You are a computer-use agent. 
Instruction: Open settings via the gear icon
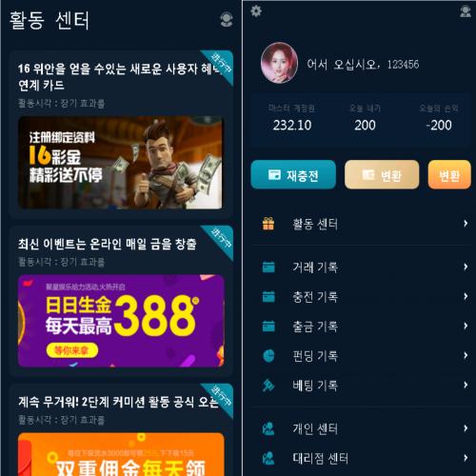(x=256, y=11)
